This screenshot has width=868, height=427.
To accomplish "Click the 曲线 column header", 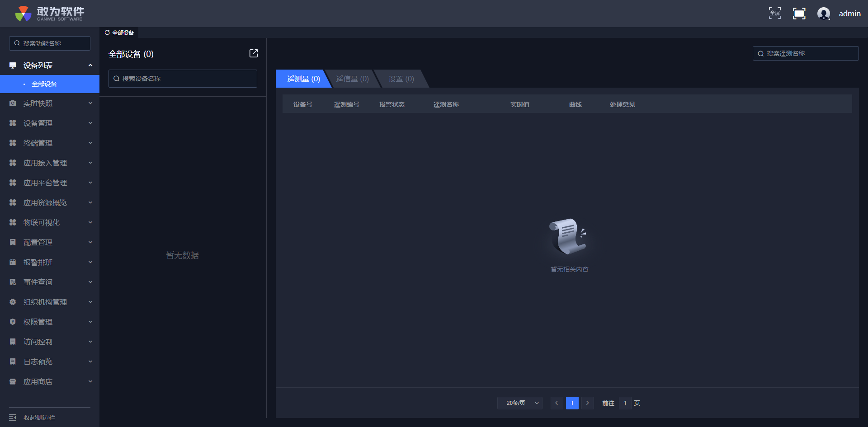I will coord(576,104).
